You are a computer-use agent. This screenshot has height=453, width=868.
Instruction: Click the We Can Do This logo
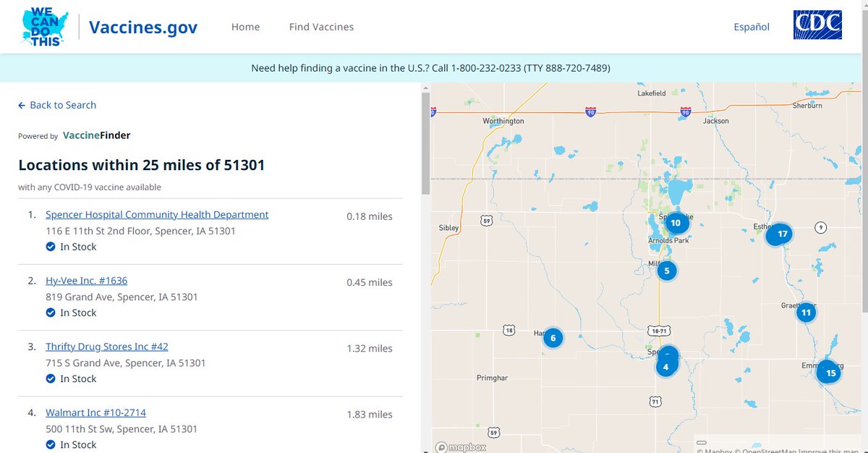pos(46,27)
